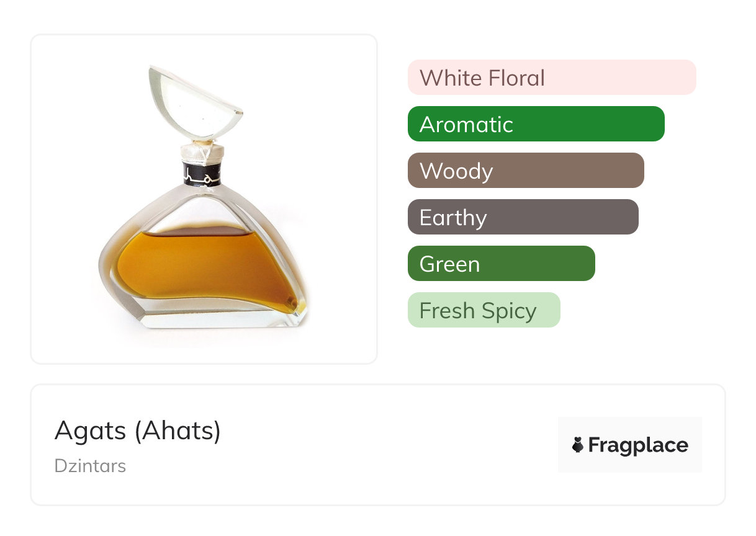Click the Fragplace wordmark text
The height and width of the screenshot is (536, 756).
637,445
